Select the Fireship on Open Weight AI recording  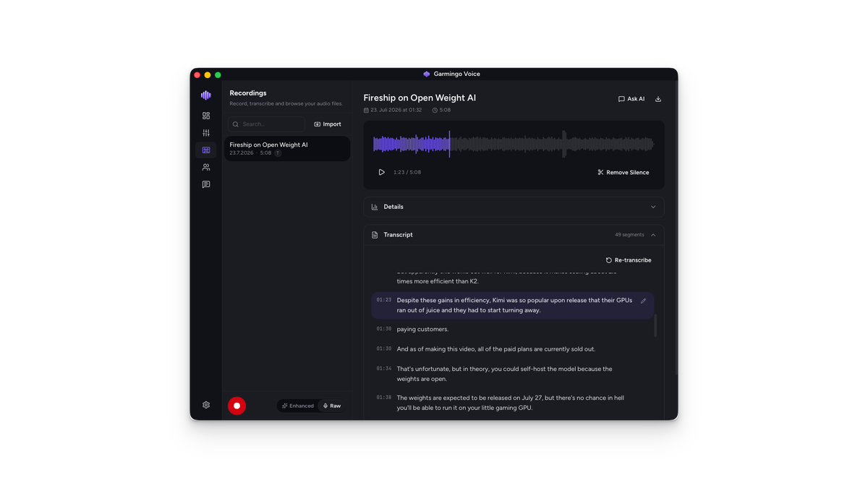tap(286, 149)
